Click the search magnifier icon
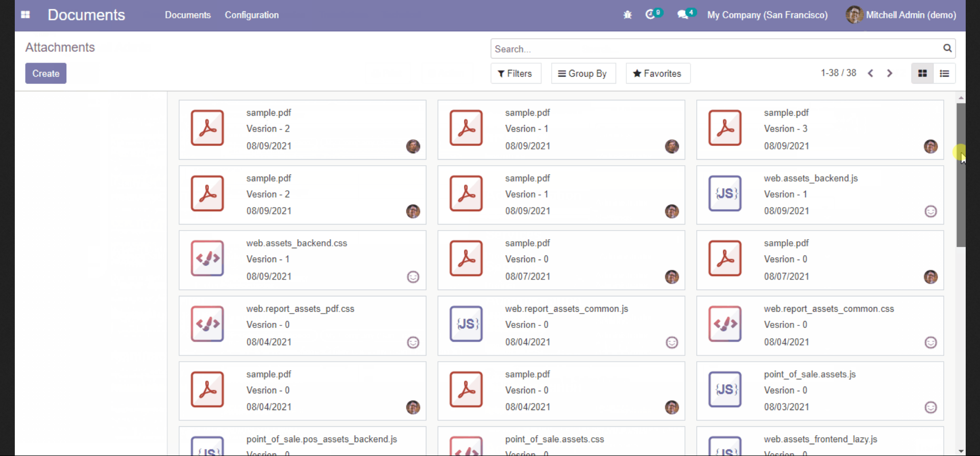980x456 pixels. point(947,48)
